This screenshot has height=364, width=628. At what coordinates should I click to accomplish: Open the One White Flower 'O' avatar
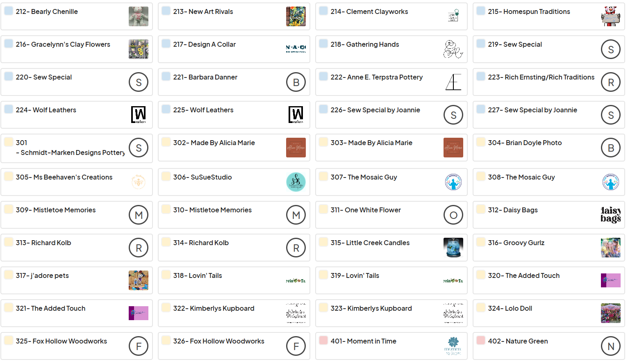[x=453, y=215]
